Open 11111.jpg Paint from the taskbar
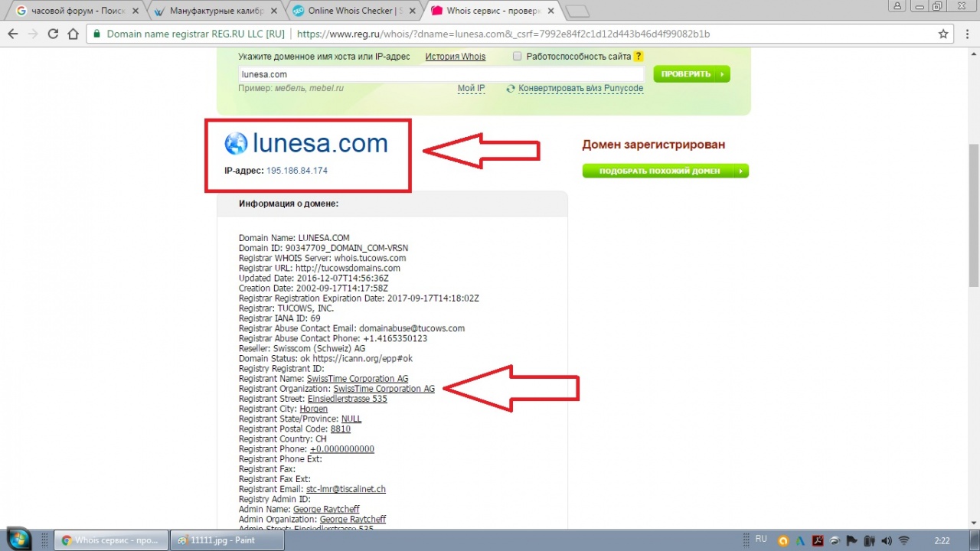This screenshot has width=980, height=551. coord(226,540)
